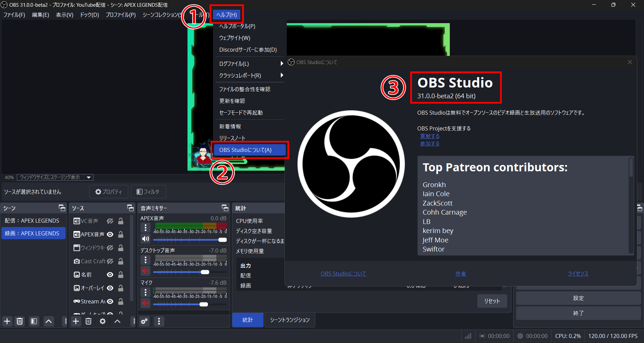
Task: Click the リセット button in stats
Action: [492, 301]
